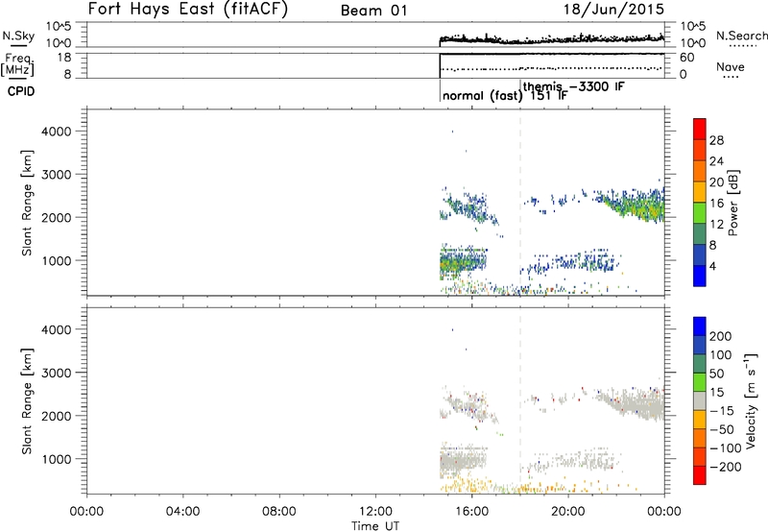Select 'normal (fast) 151 IF' CPID text
Image resolution: width=768 pixels, height=532 pixels.
pos(505,95)
